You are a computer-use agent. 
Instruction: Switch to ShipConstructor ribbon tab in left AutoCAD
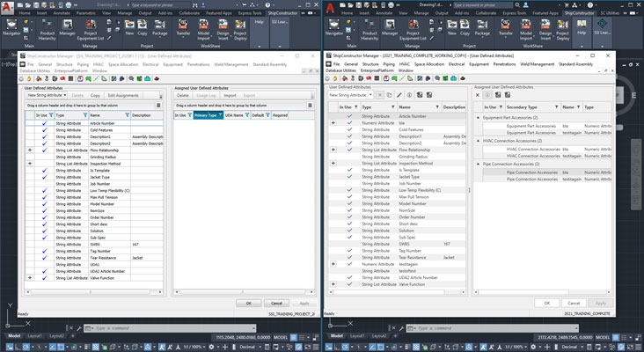pos(282,13)
